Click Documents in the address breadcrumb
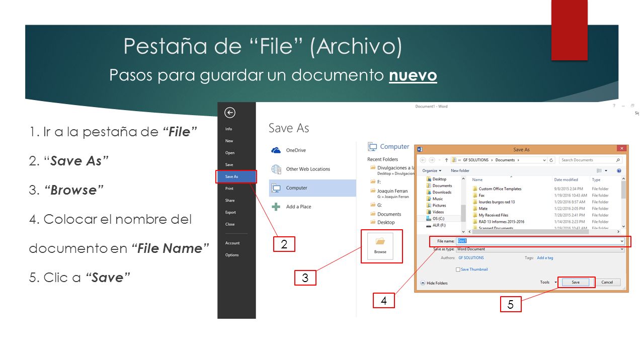The image size is (644, 362). (505, 160)
